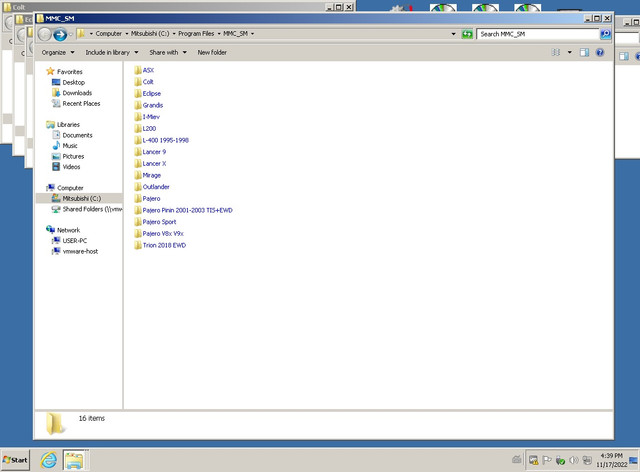The height and width of the screenshot is (472, 640).
Task: Open the Colt folder icon
Action: coord(138,82)
